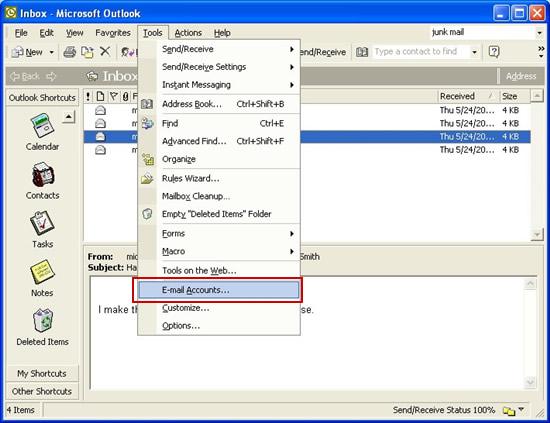This screenshot has height=423, width=550.
Task: Open the Favorites menu
Action: 113,33
